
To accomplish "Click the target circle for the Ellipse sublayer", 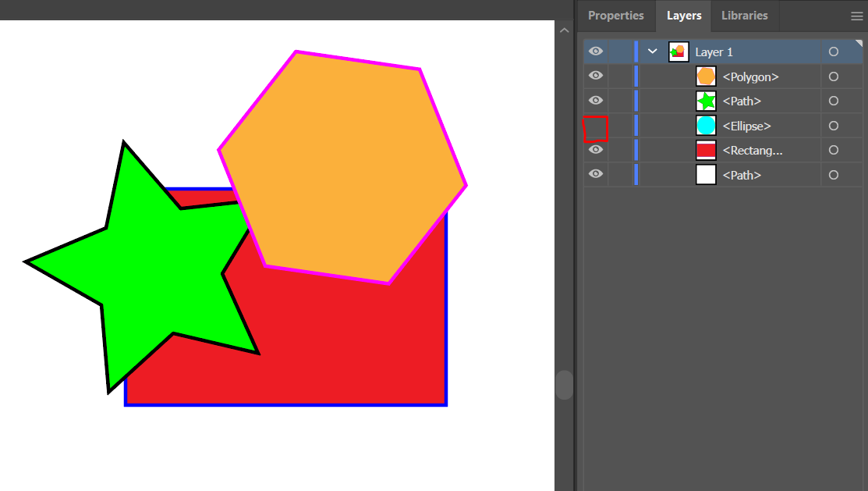I will [x=834, y=126].
